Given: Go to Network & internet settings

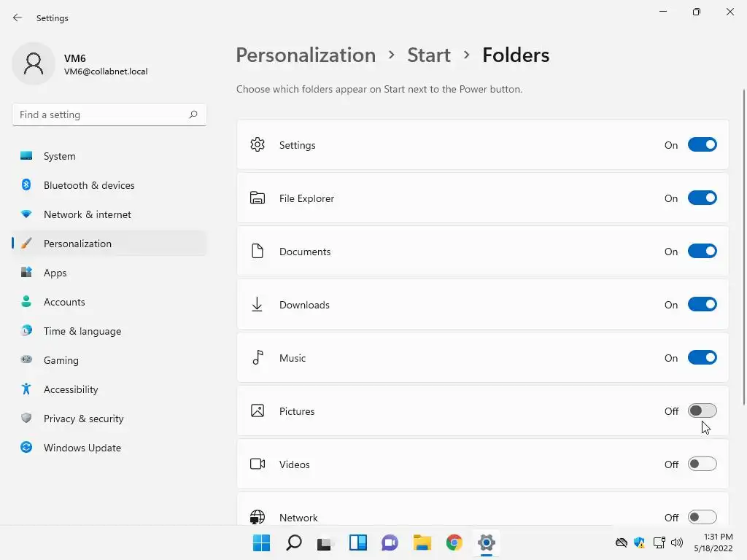Looking at the screenshot, I should [87, 214].
